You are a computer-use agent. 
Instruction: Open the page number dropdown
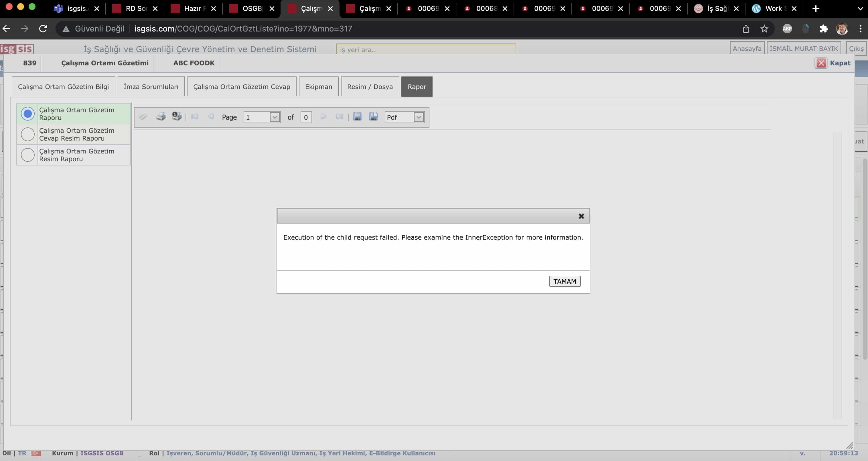point(274,117)
